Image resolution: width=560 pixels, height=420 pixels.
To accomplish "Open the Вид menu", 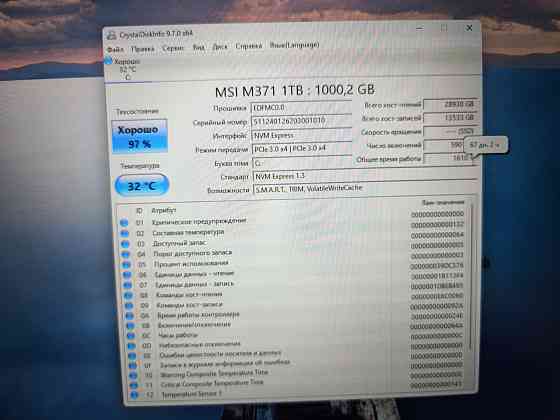I will point(199,47).
